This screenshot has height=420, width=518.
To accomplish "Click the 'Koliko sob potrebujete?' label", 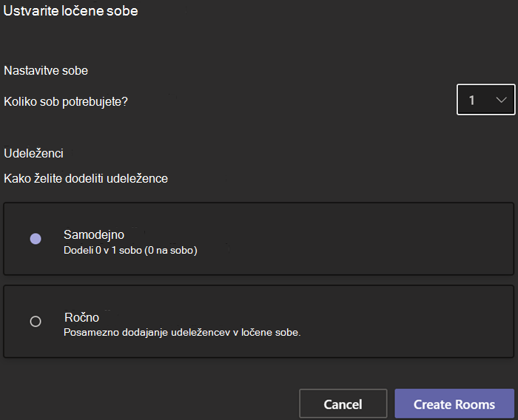I will (x=66, y=102).
